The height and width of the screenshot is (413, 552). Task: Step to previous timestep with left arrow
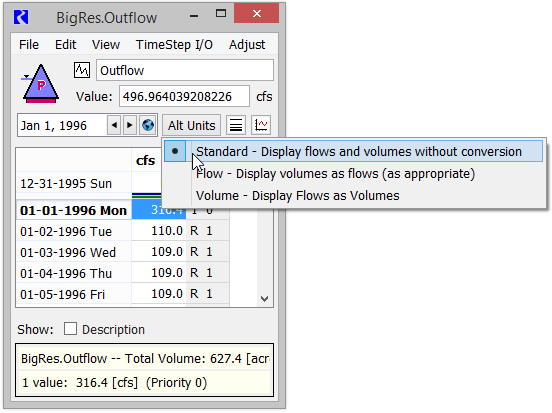click(114, 125)
